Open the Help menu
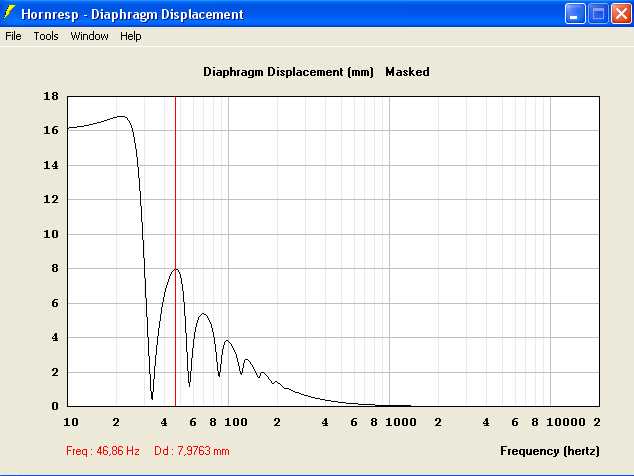 (131, 36)
